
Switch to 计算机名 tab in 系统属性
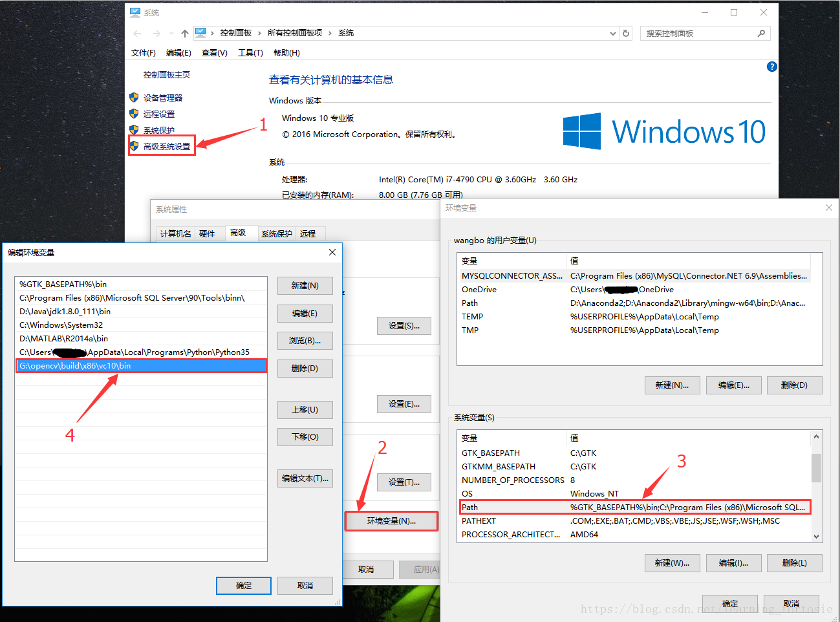click(176, 233)
